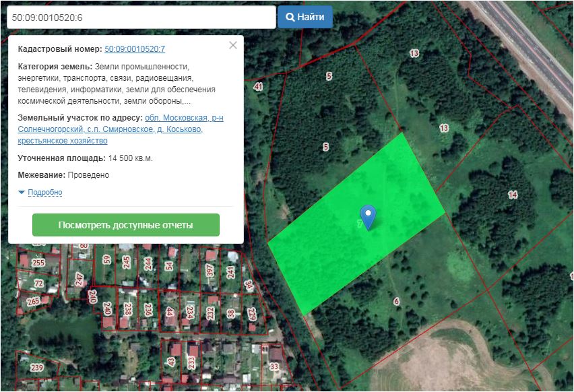Click the blue location pin marker
This screenshot has height=392, width=574.
[368, 216]
